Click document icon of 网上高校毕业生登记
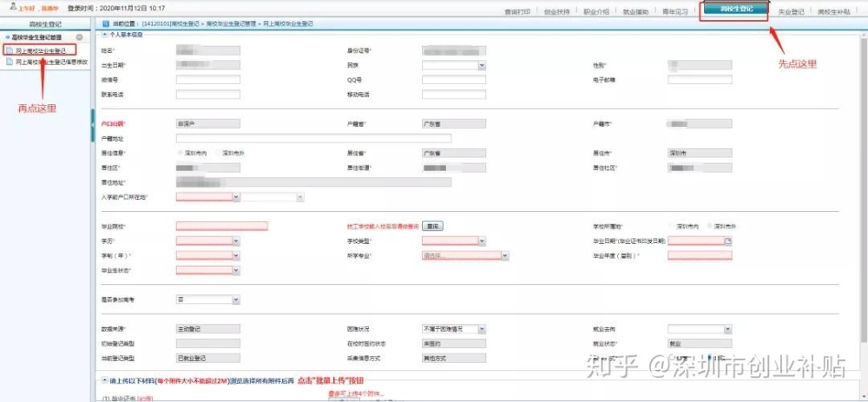The width and height of the screenshot is (868, 402). [10, 50]
